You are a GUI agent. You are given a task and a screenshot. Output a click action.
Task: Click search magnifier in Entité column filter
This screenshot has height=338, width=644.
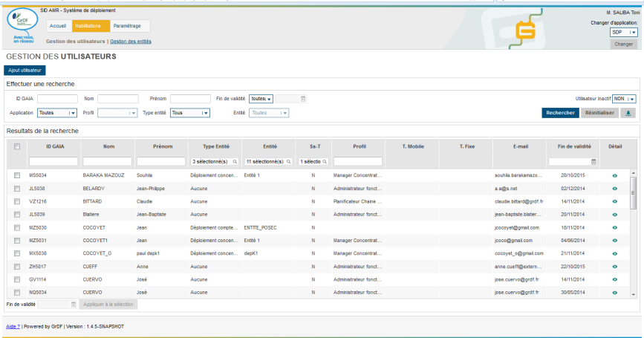(289, 162)
